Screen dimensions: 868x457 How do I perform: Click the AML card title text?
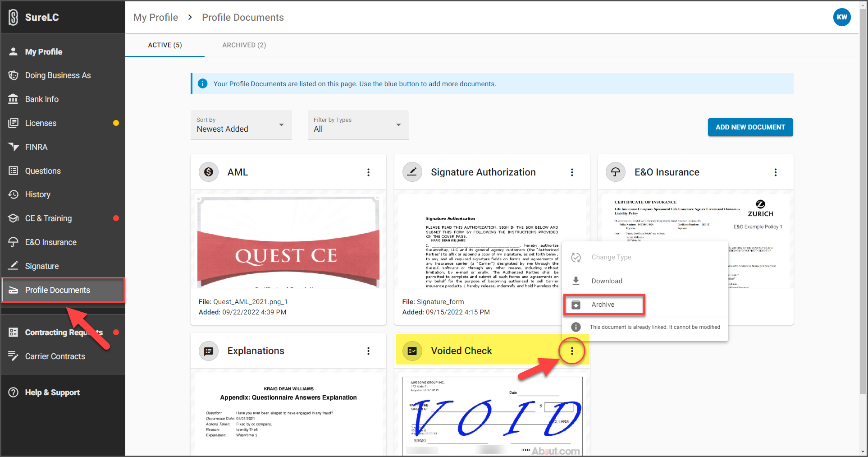coord(238,172)
